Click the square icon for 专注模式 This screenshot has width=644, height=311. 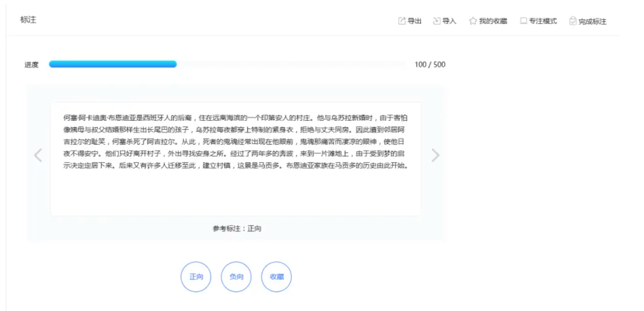[x=523, y=21]
